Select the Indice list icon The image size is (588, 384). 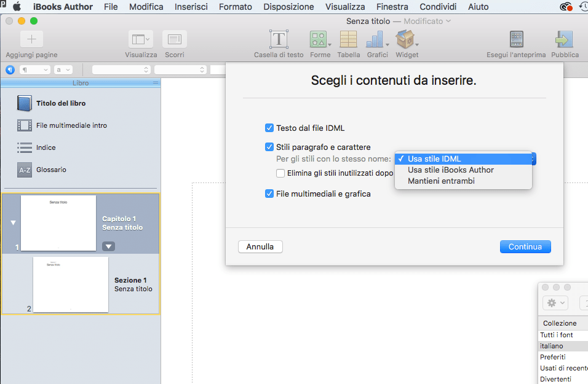(25, 147)
